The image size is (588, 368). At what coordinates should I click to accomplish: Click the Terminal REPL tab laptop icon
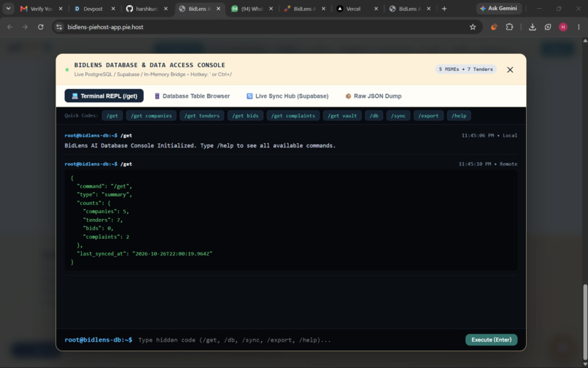point(74,96)
